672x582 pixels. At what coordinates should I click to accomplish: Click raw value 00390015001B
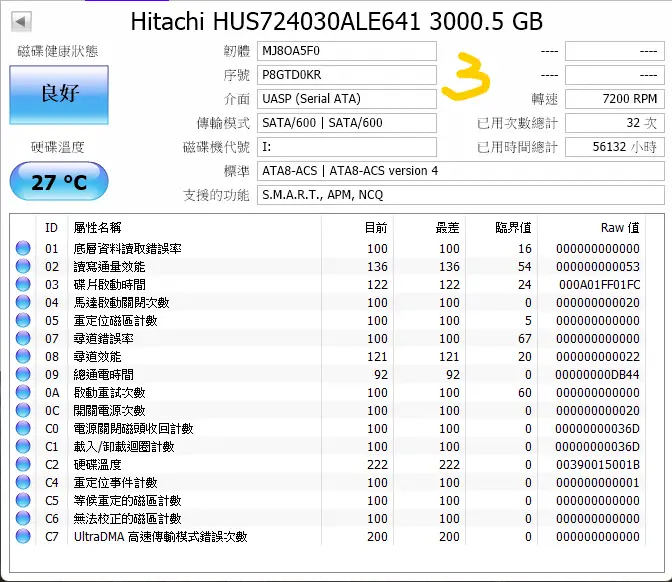(x=598, y=465)
